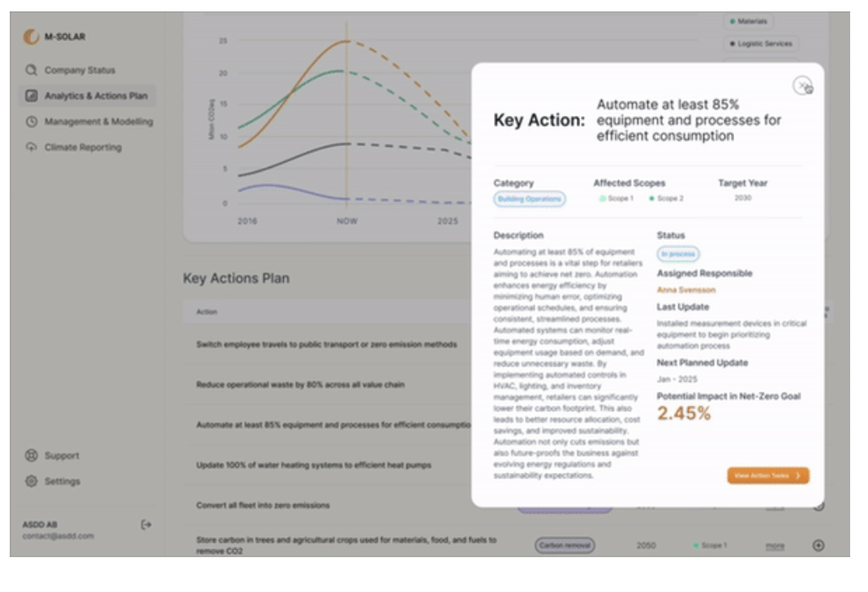
Task: Click the Management & Modelling clock icon
Action: pyautogui.click(x=31, y=122)
